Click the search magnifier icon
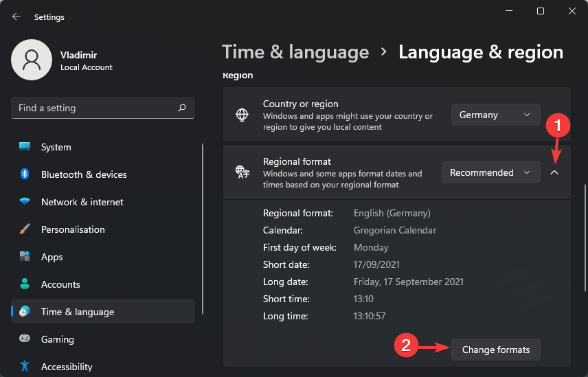588x377 pixels. tap(182, 108)
